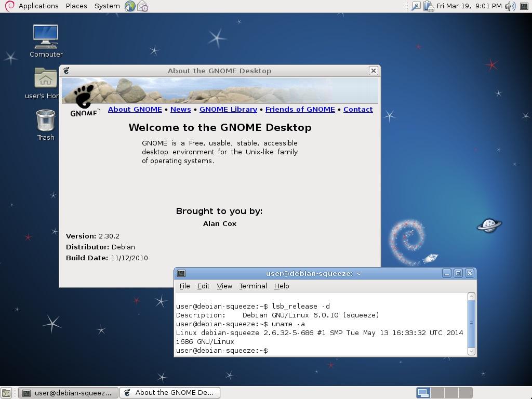Click the GNOME foot icon in About window title bar
Image resolution: width=532 pixels, height=399 pixels.
coord(66,71)
